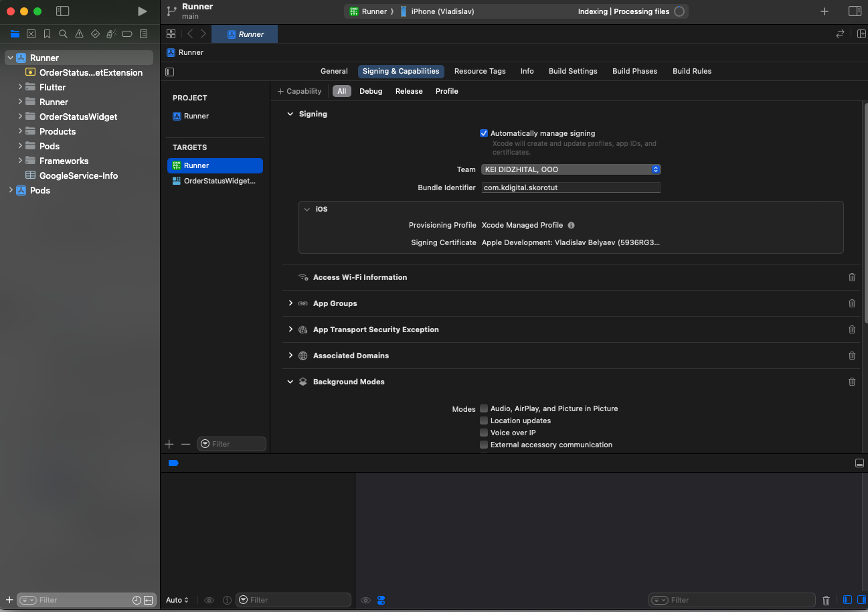The height and width of the screenshot is (612, 868).
Task: Open the Info tab
Action: (527, 71)
